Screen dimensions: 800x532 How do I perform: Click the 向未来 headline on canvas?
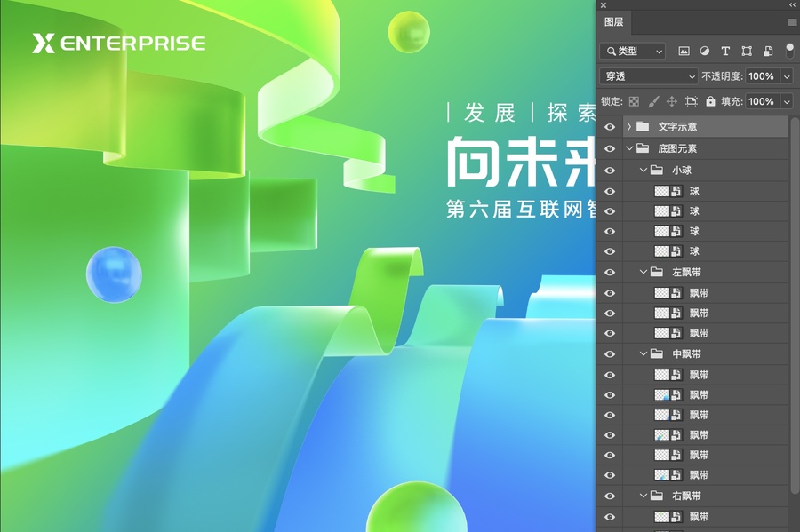tap(522, 161)
